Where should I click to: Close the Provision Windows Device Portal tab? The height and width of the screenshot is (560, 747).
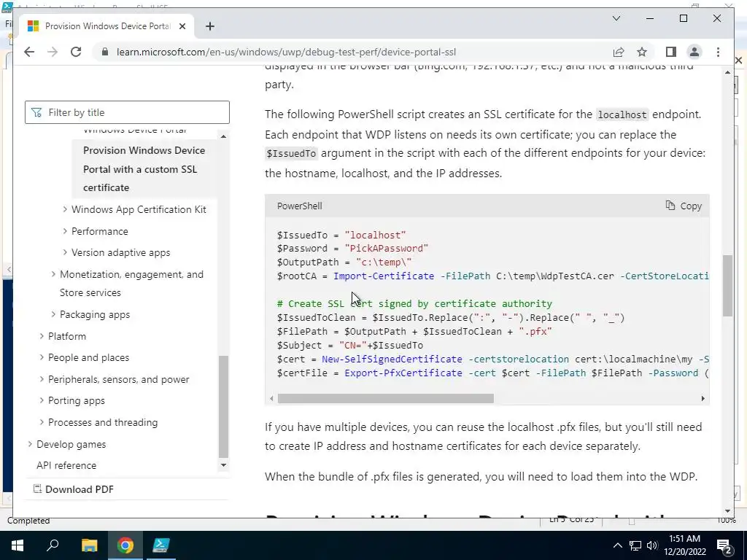[x=182, y=26]
